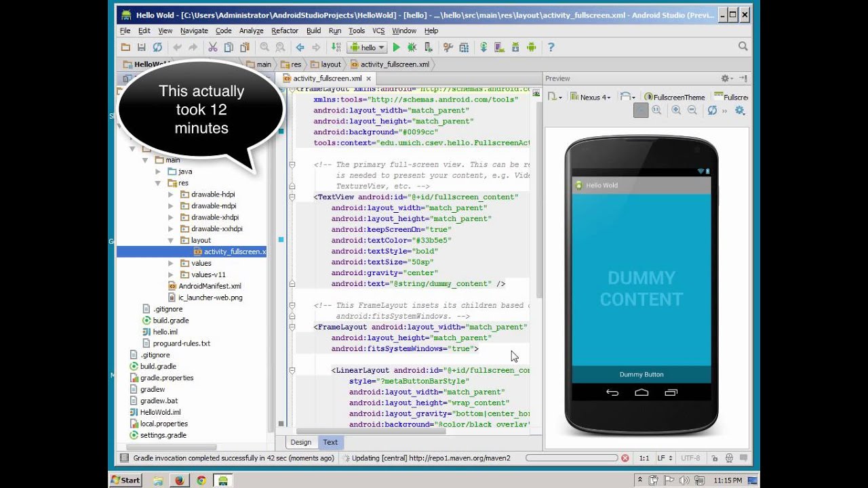This screenshot has height=488, width=868.
Task: Collapse the res folder
Action: (x=158, y=183)
